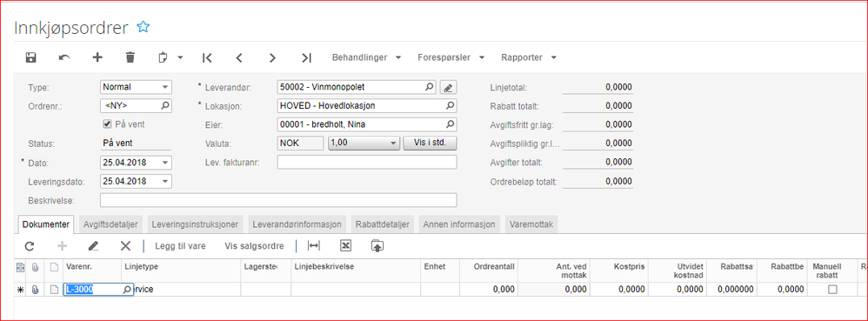Screen dimensions: 868x321
Task: Click the grid's top-left column settings icon
Action: pos(21,267)
